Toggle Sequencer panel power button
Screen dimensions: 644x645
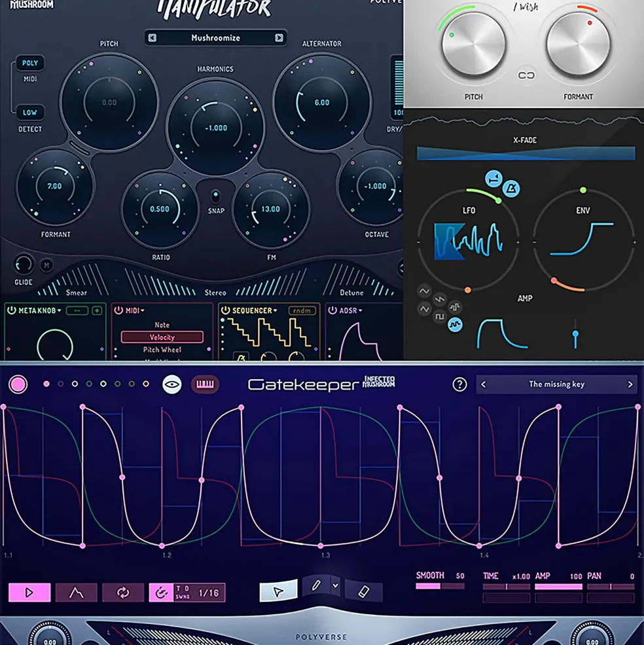(x=225, y=310)
